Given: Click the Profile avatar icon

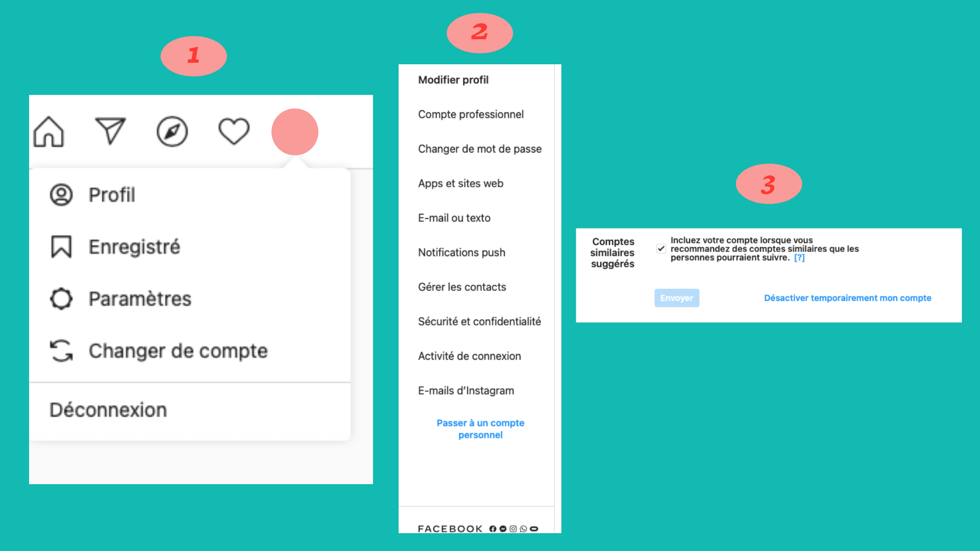Looking at the screenshot, I should (295, 131).
